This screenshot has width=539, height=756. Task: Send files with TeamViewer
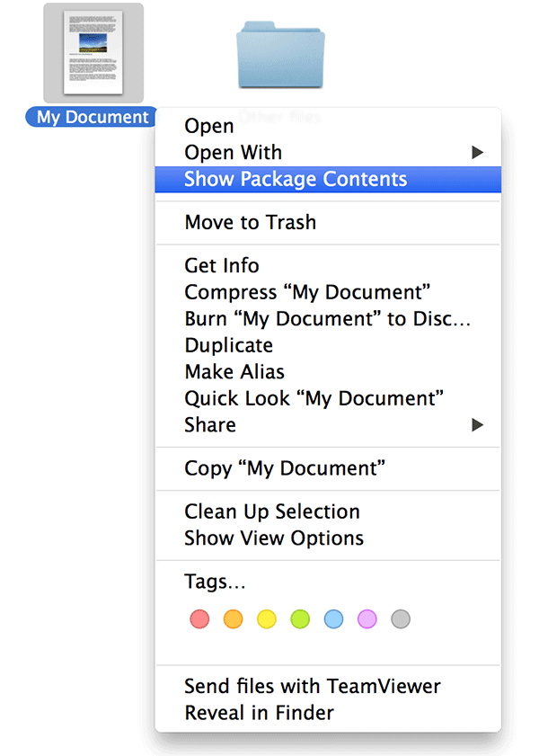pos(312,686)
